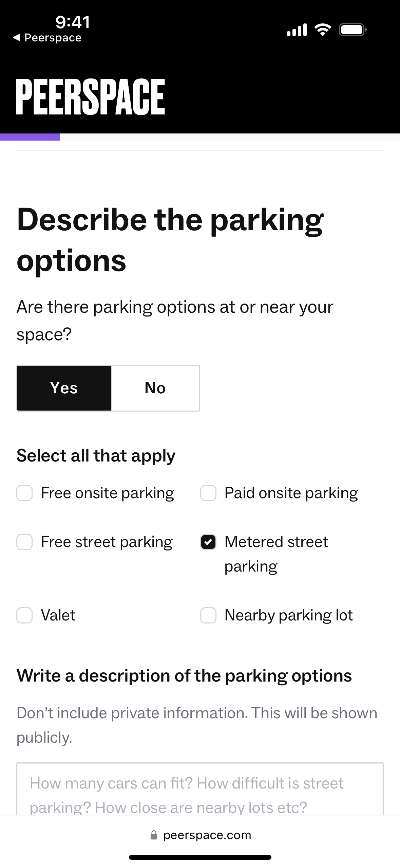Tap the Wi-Fi status icon
Image resolution: width=400 pixels, height=868 pixels.
tap(323, 30)
